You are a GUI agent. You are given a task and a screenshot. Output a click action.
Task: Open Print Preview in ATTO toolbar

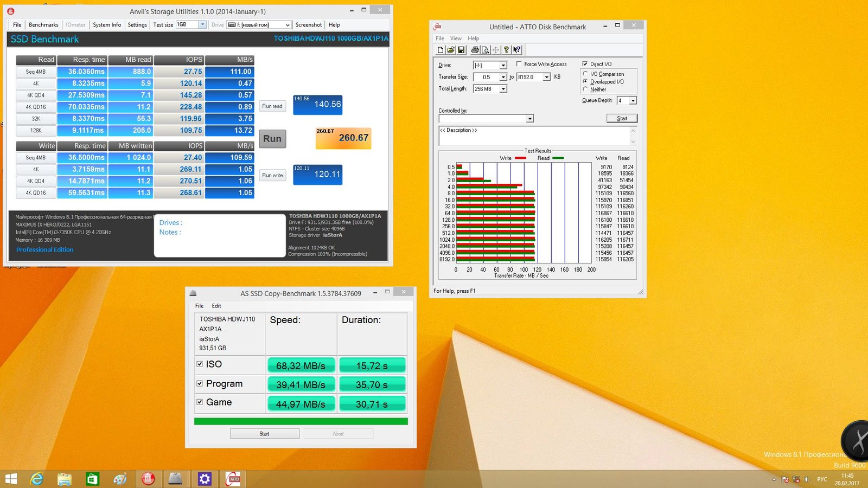click(x=486, y=50)
